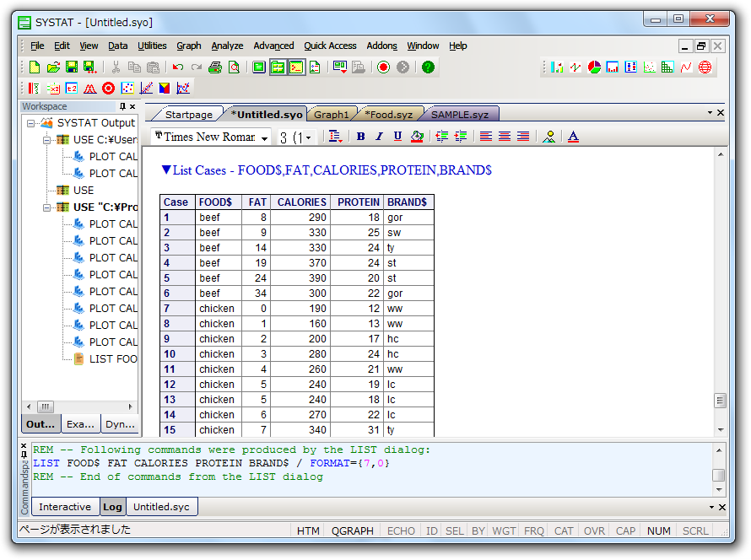Toggle the Workspace pane view button
Viewport: 751px width, 560px height.
pos(278,67)
